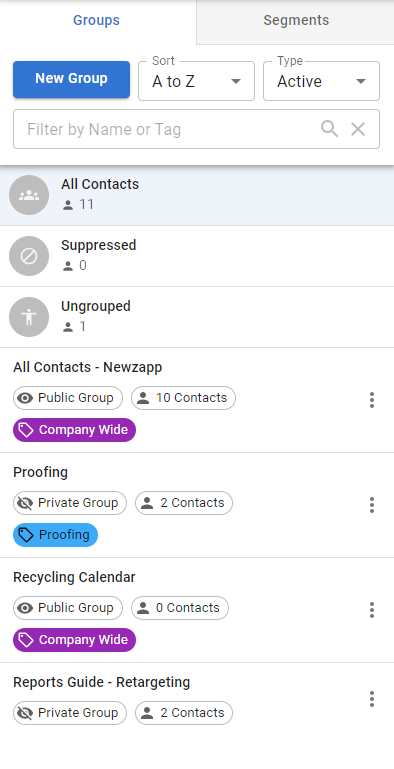Click the 10 Contacts chip
Image resolution: width=394 pixels, height=769 pixels.
point(183,398)
